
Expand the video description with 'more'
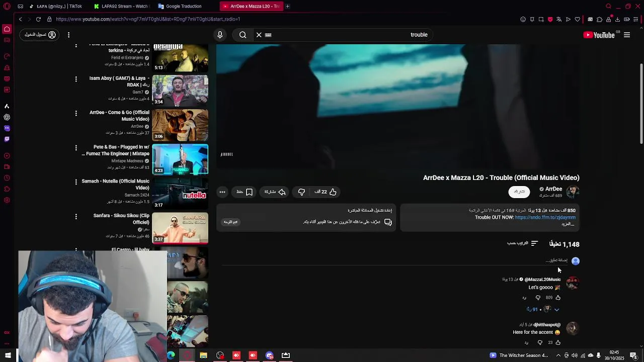click(568, 224)
